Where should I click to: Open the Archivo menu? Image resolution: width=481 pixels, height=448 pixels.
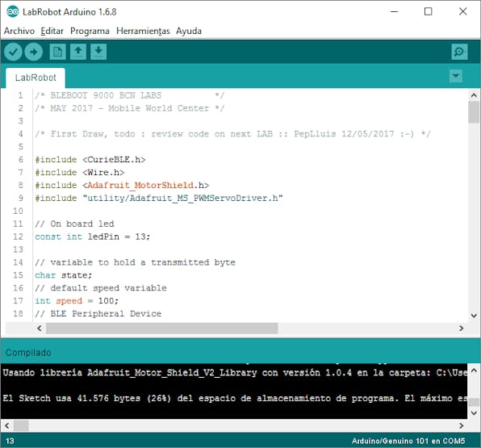tap(19, 31)
